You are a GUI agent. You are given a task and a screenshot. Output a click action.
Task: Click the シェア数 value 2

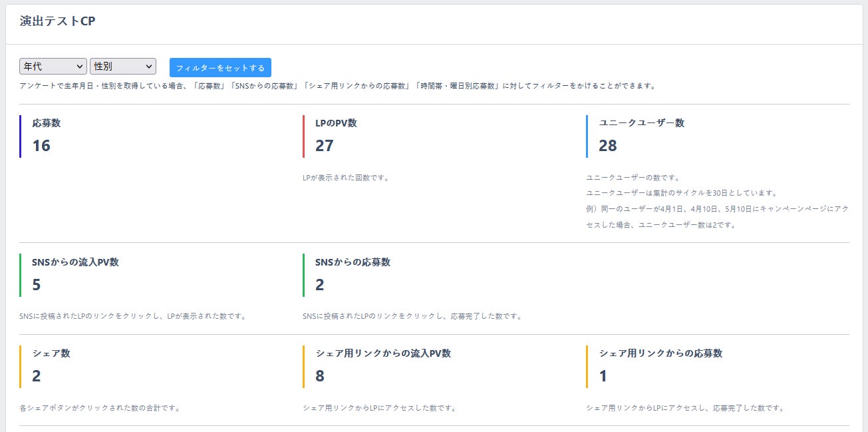37,376
